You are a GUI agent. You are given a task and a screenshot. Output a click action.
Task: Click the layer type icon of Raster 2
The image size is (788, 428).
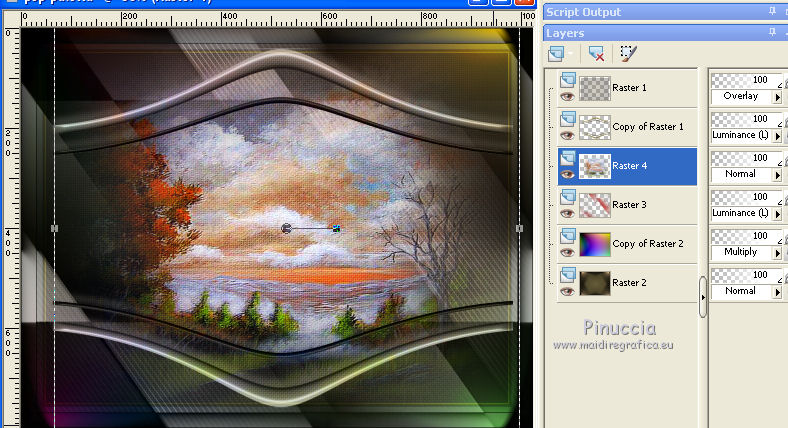tap(568, 275)
